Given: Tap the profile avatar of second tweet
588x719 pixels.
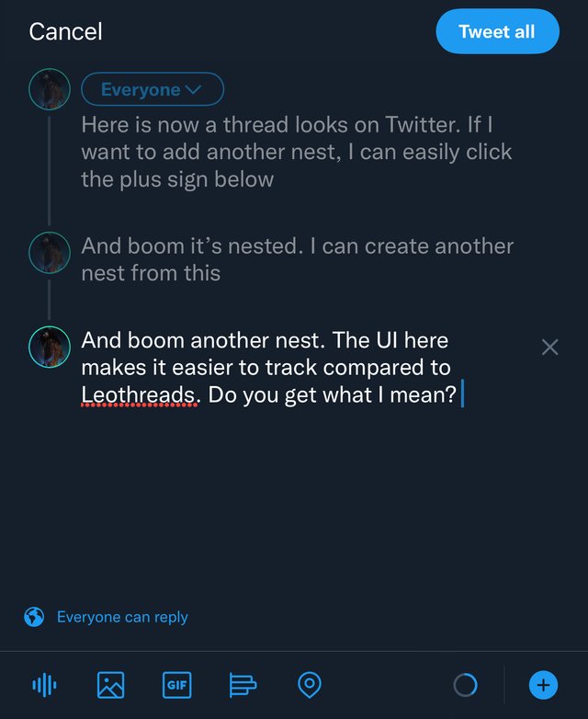Looking at the screenshot, I should pos(50,253).
